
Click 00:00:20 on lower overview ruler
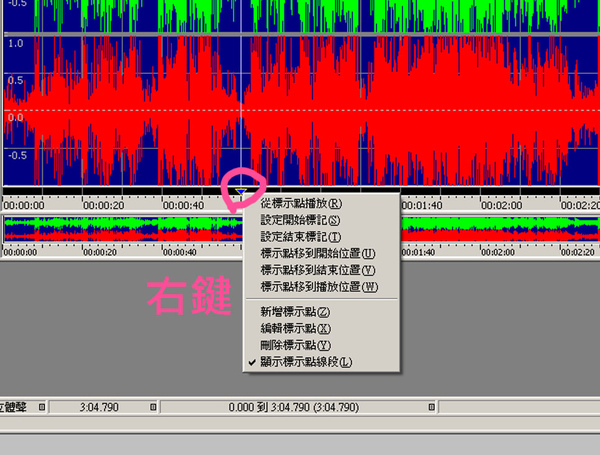coord(100,253)
